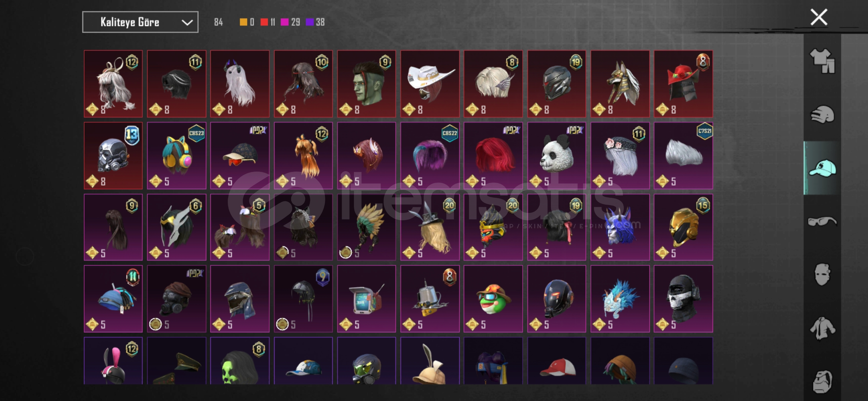868x401 pixels.
Task: Open the face mask category icon
Action: (822, 274)
